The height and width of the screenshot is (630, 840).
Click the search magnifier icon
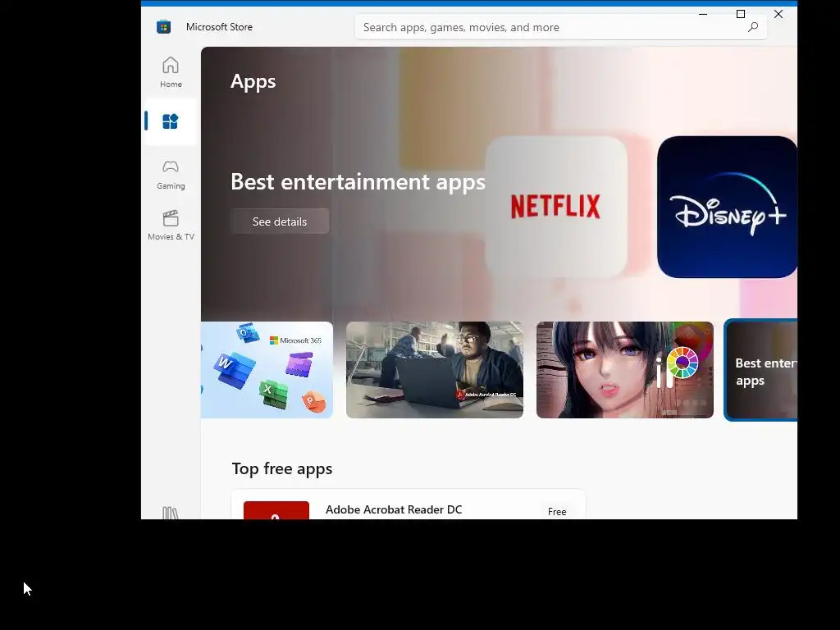pyautogui.click(x=753, y=27)
